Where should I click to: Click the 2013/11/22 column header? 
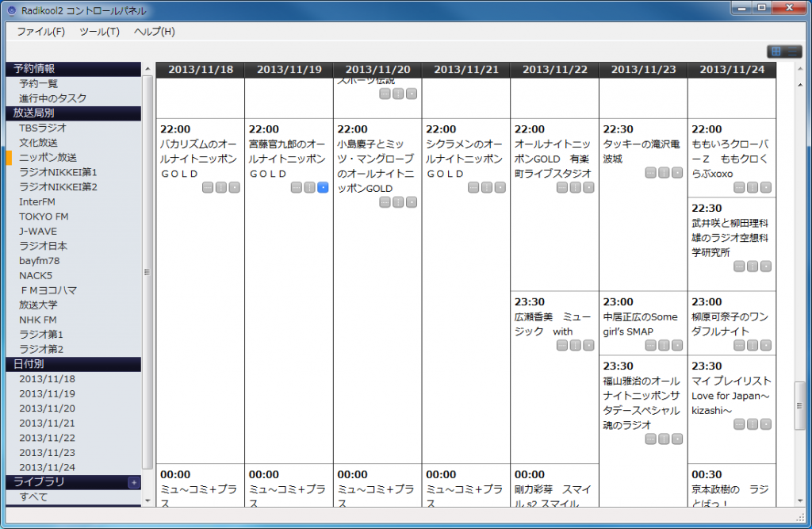(554, 70)
